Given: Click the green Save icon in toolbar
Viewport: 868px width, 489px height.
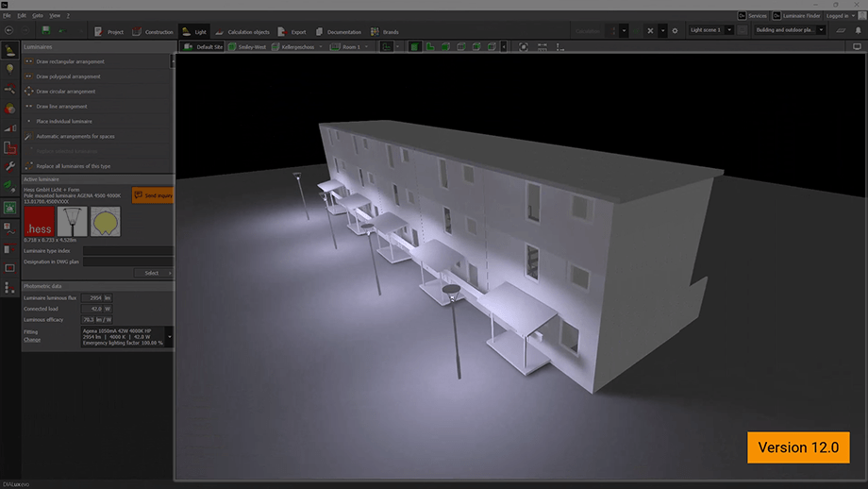Looking at the screenshot, I should pos(47,31).
